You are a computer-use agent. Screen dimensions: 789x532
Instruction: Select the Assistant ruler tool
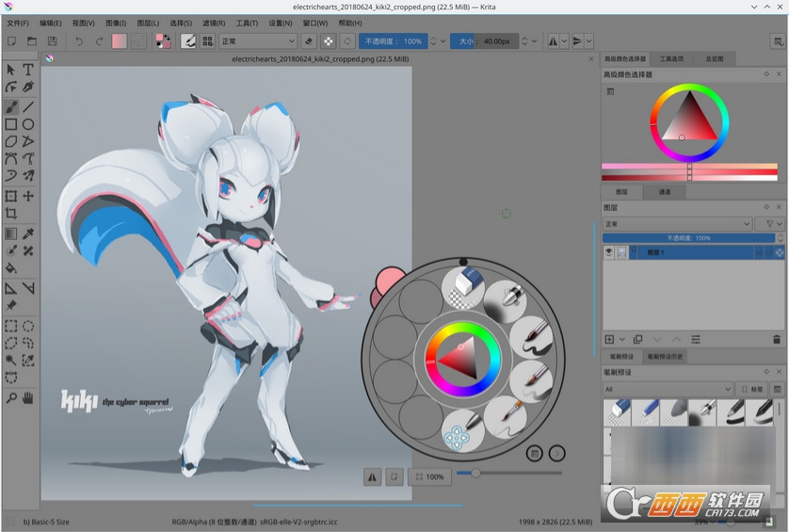(x=11, y=288)
